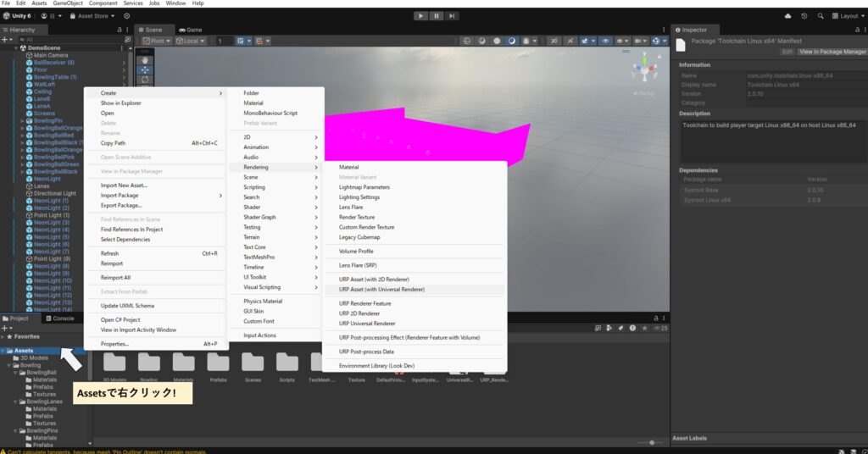Image resolution: width=868 pixels, height=454 pixels.
Task: Open the settings gear beside Asset Store
Action: 127,16
